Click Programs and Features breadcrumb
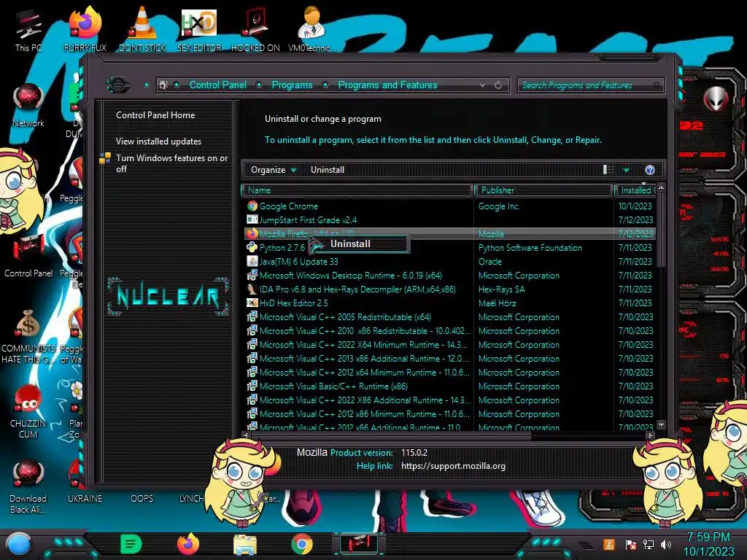The height and width of the screenshot is (560, 747). coord(387,85)
